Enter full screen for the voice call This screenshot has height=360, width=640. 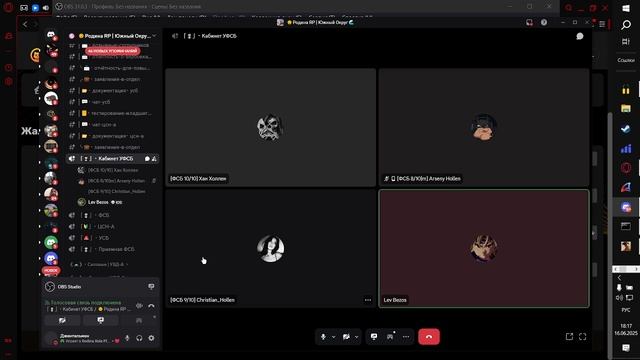pyautogui.click(x=582, y=337)
